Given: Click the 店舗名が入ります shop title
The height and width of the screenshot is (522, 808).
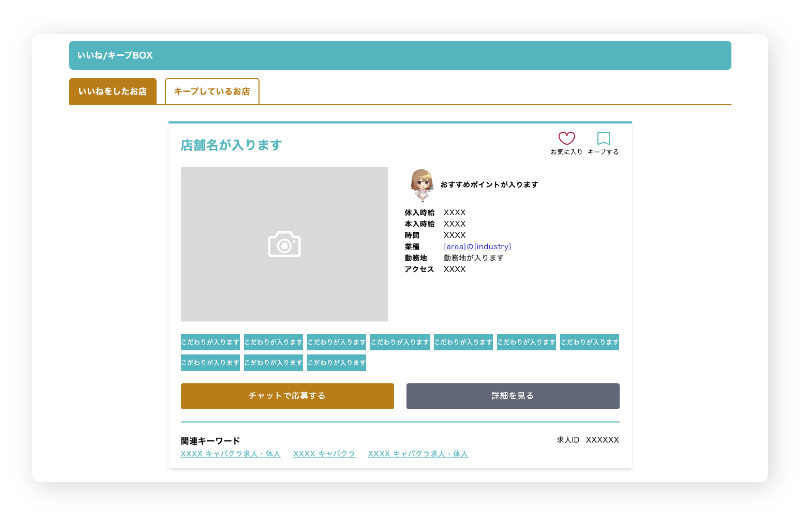Looking at the screenshot, I should coord(231,145).
